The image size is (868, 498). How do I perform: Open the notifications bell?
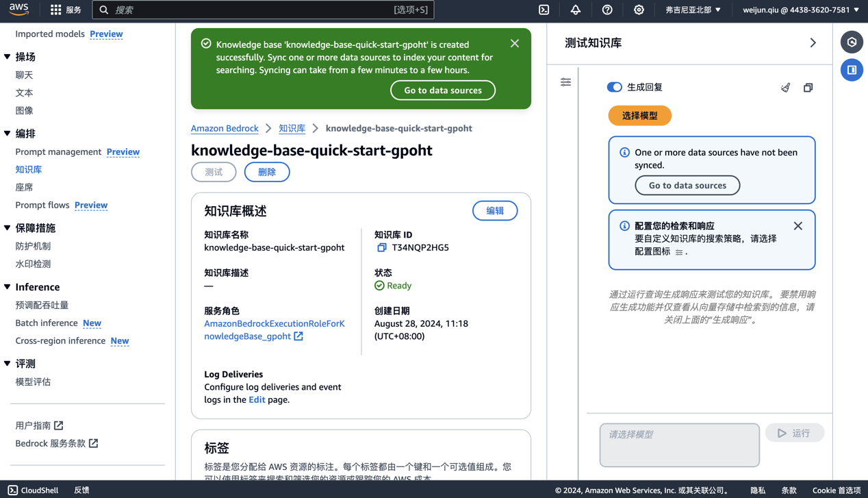(x=576, y=10)
